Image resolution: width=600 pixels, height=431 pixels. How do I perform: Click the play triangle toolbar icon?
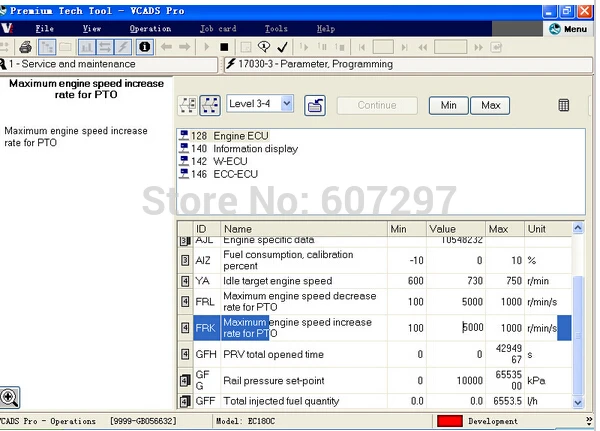point(207,47)
